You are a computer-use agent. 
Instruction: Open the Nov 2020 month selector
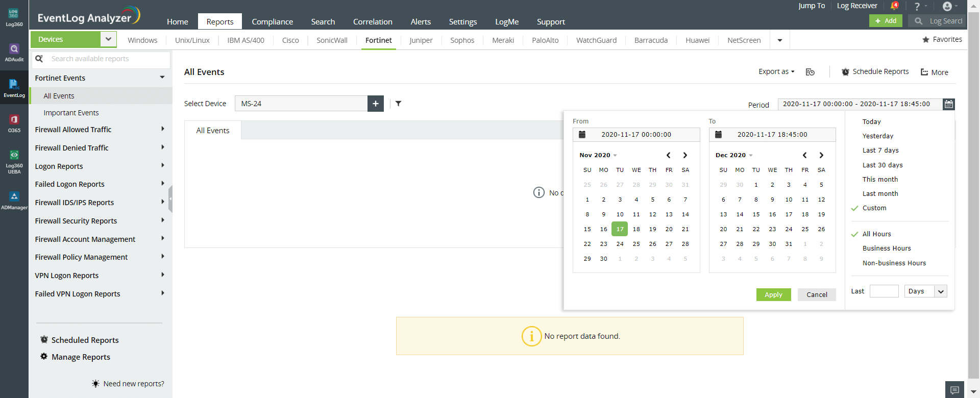(x=598, y=155)
